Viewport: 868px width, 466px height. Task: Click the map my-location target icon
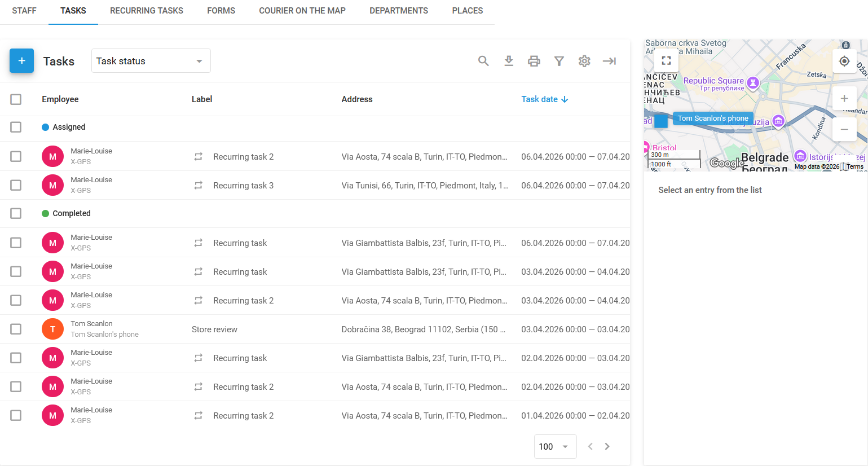(x=844, y=61)
